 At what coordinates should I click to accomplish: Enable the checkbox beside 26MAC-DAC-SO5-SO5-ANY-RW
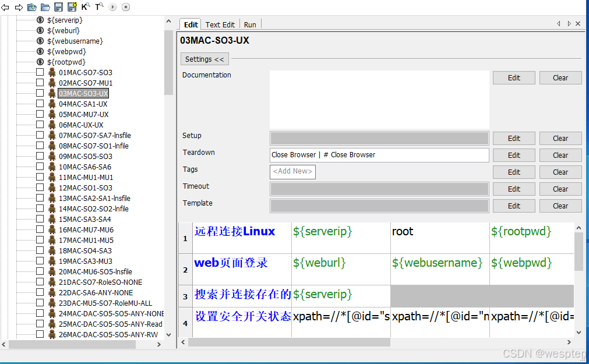click(x=40, y=334)
